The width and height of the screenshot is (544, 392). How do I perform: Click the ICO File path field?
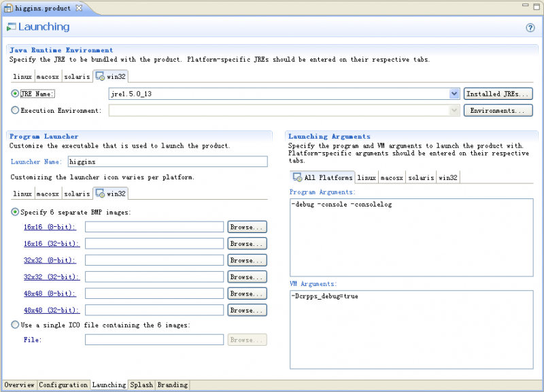point(154,340)
